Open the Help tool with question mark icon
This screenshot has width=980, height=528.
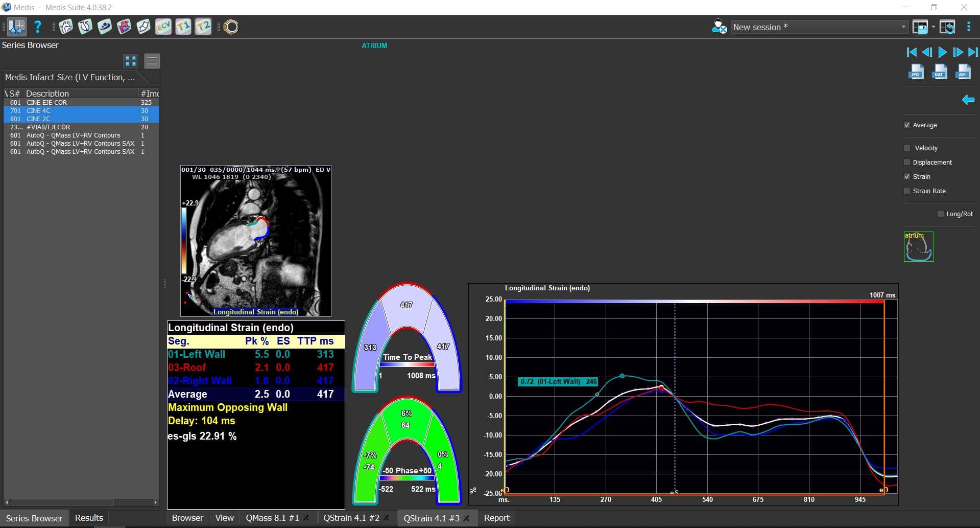38,27
